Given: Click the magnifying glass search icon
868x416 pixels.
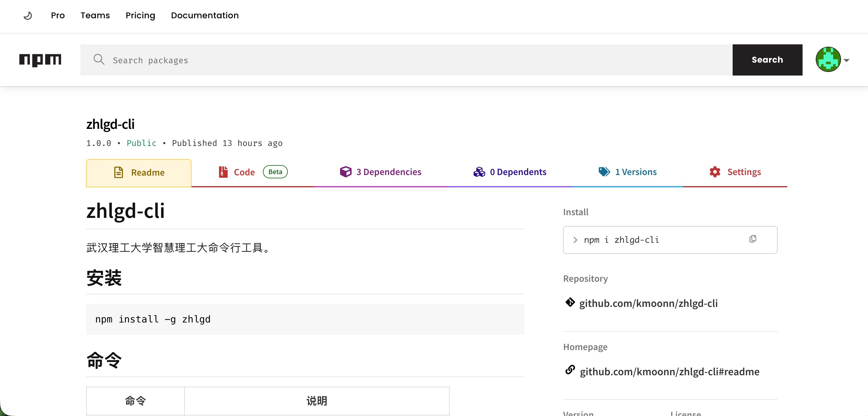Looking at the screenshot, I should (x=99, y=59).
